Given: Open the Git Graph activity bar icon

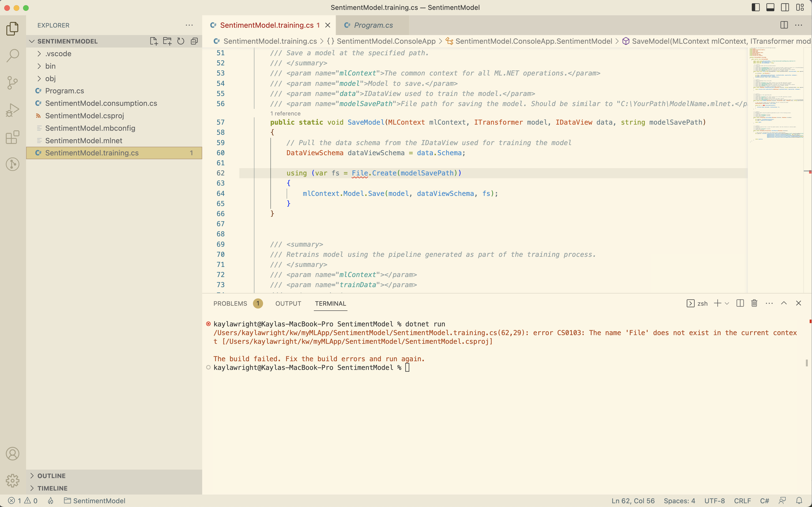Looking at the screenshot, I should click(12, 164).
